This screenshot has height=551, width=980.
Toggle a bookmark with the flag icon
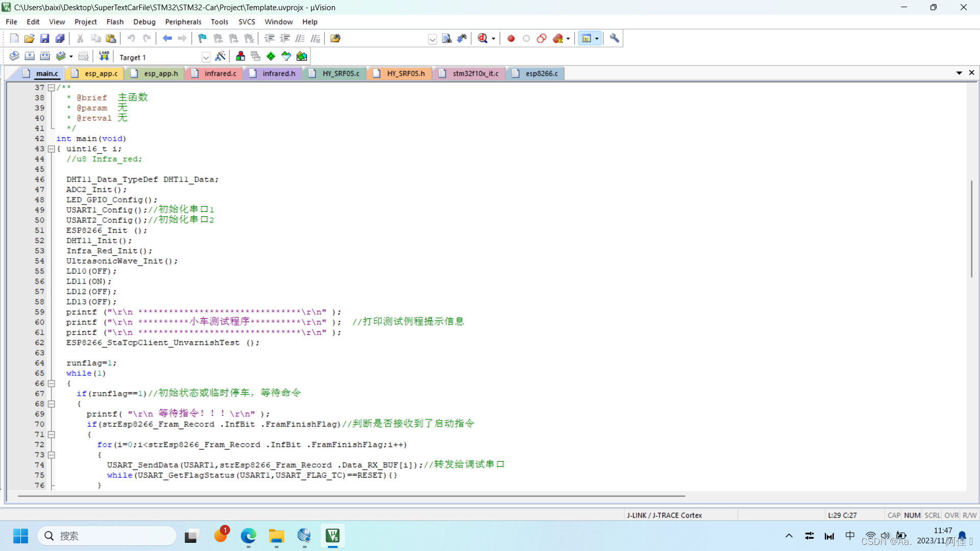pos(202,38)
